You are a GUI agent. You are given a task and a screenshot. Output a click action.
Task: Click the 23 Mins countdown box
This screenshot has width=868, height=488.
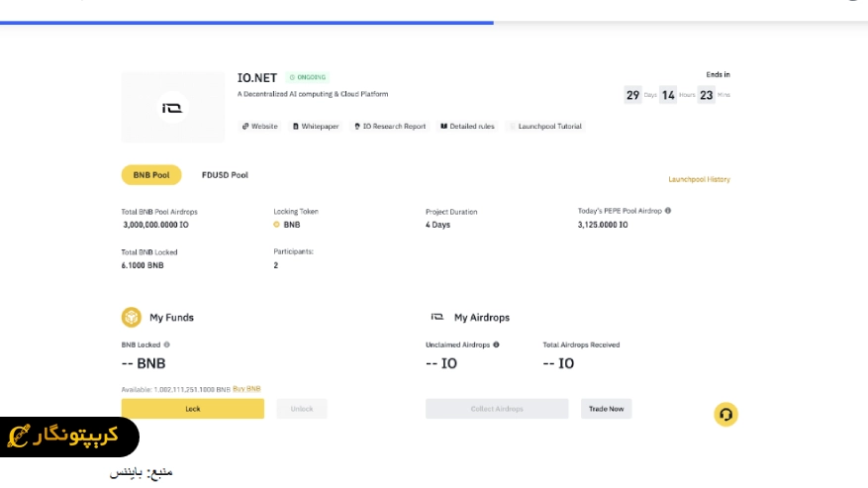[x=707, y=95]
